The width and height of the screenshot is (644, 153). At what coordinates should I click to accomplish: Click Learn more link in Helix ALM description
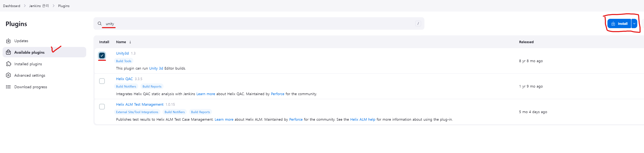point(224,119)
